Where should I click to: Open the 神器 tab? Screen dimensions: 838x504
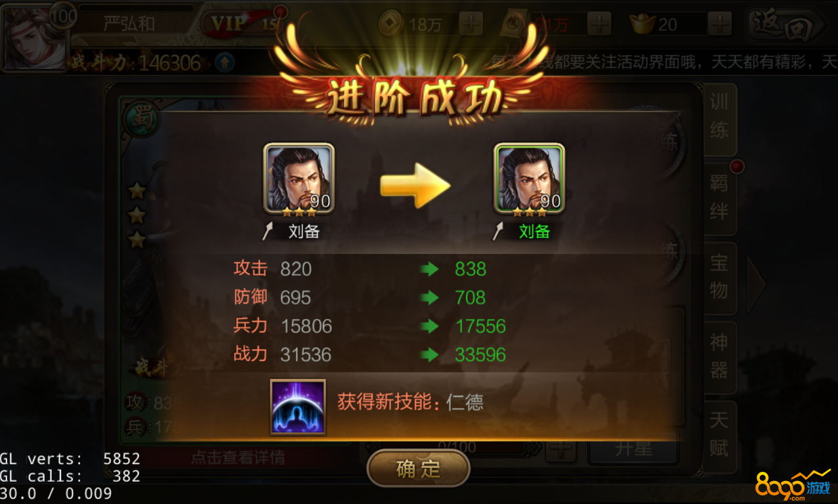tap(719, 356)
